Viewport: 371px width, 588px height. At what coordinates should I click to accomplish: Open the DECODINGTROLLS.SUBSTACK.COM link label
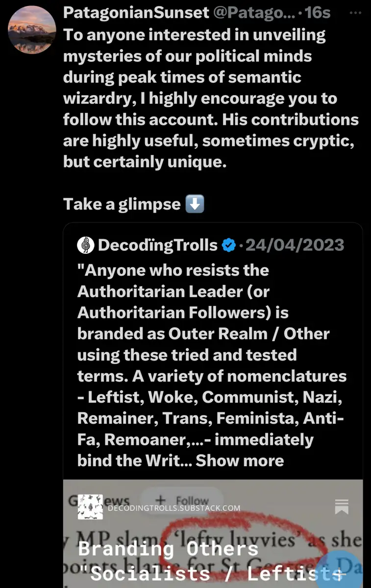pos(174,508)
